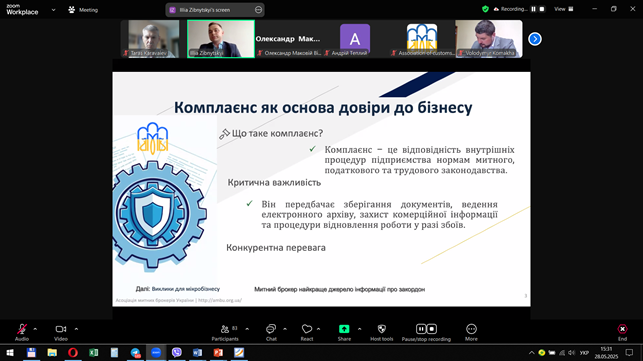Open Excel from taskbar

[x=93, y=352]
